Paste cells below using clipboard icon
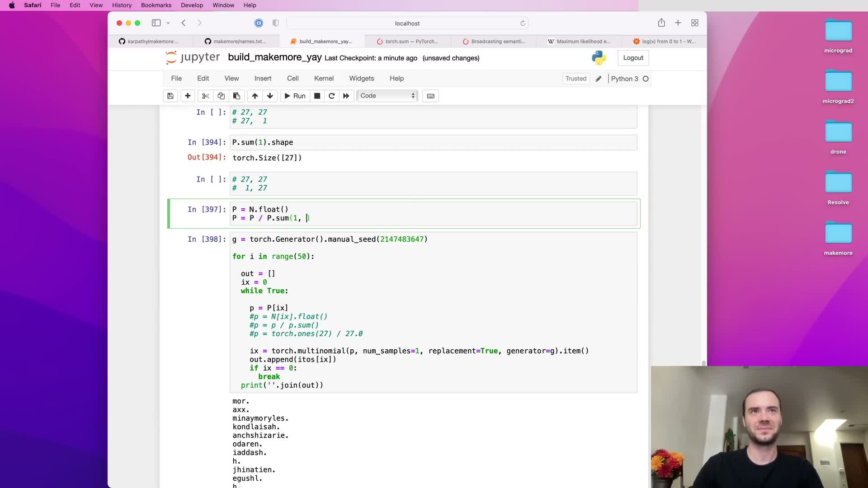The width and height of the screenshot is (868, 488). coord(236,96)
